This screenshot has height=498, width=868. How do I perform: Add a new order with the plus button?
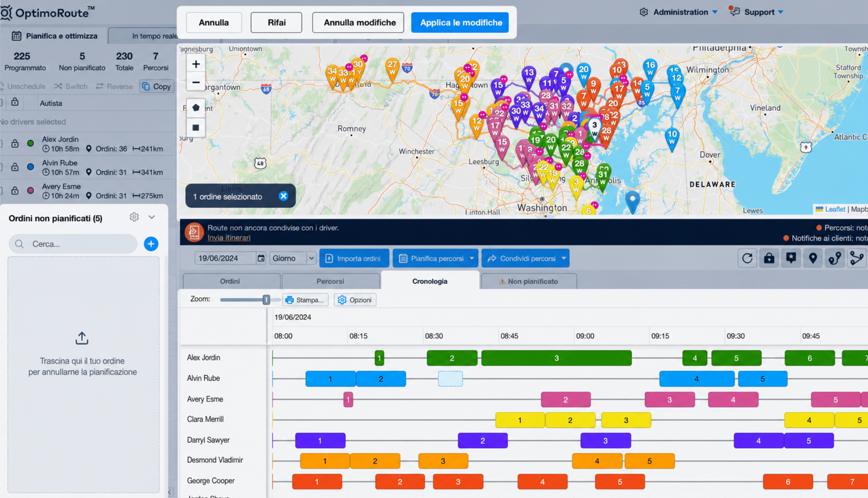[151, 244]
